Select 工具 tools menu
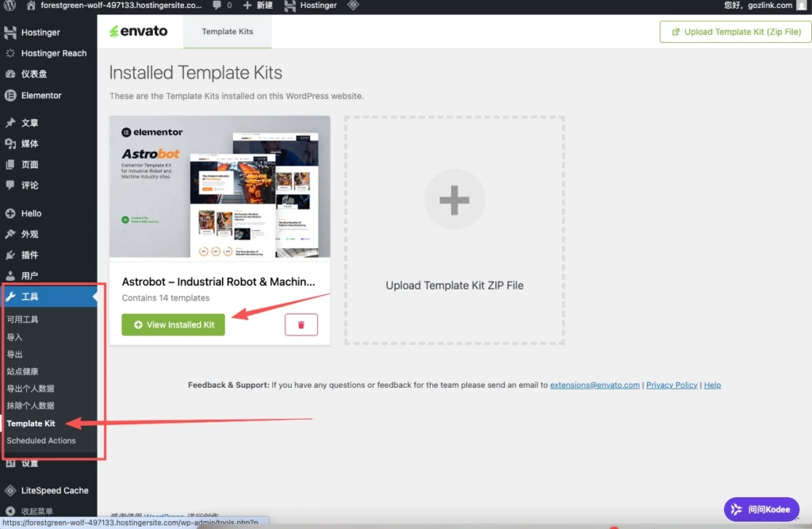 (48, 297)
